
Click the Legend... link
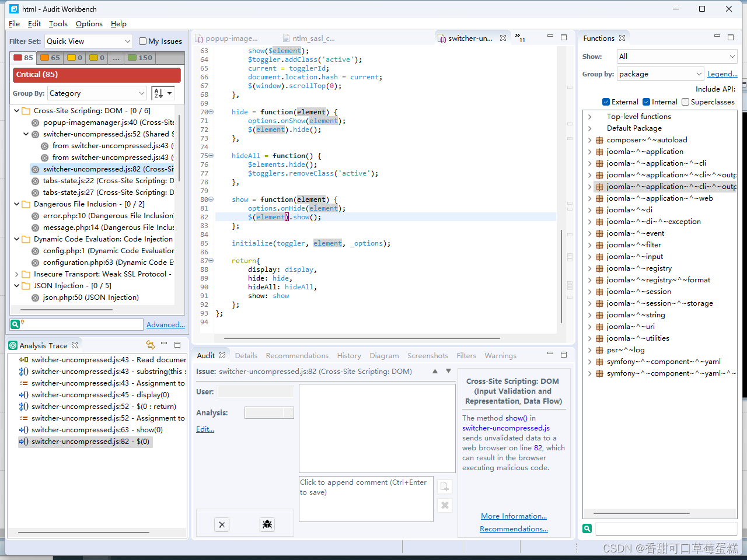point(722,74)
